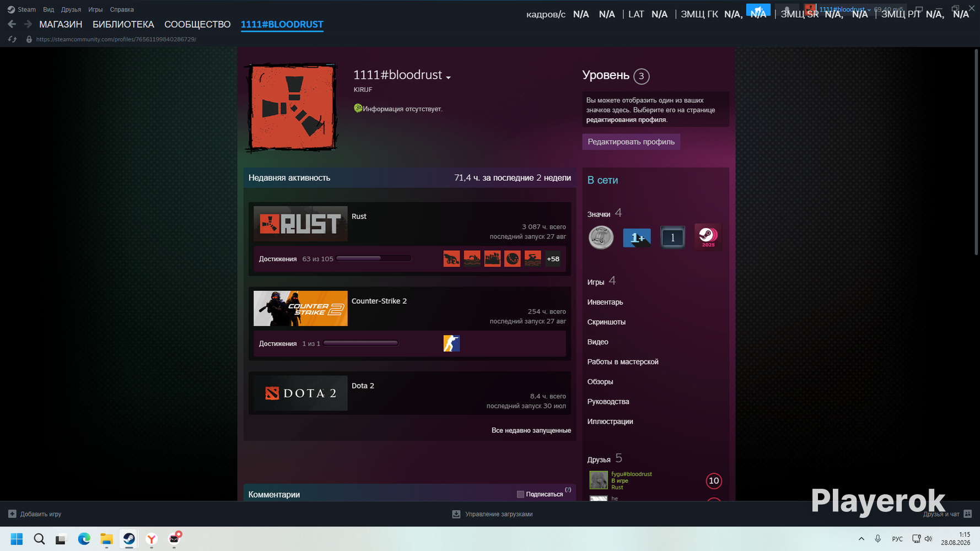Switch input language via РУС indicator
980x551 pixels.
pyautogui.click(x=897, y=539)
